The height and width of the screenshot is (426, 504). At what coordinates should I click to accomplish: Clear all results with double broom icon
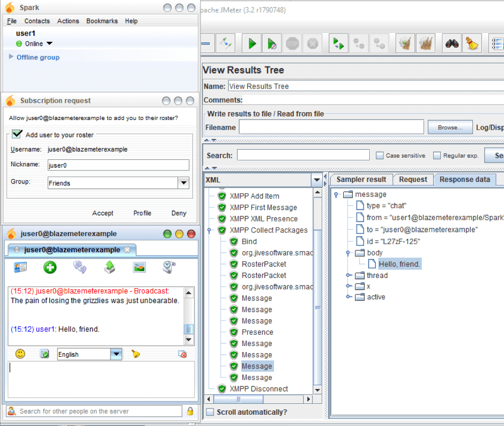[426, 43]
